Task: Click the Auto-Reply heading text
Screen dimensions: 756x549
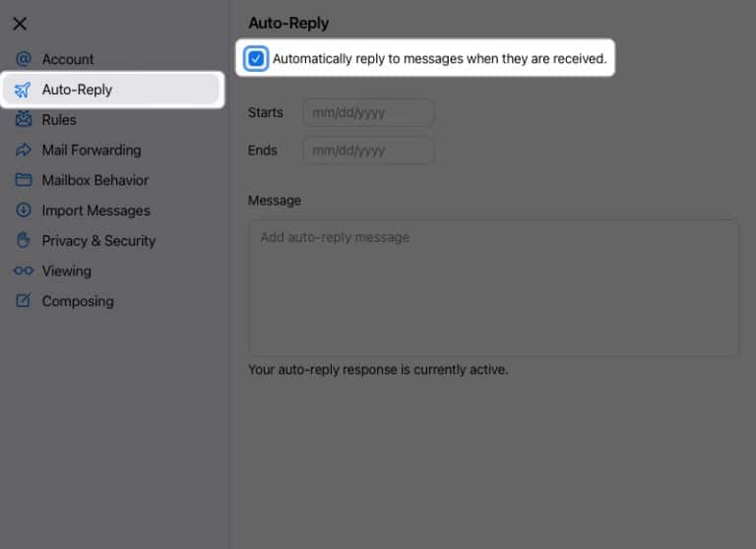Action: click(288, 24)
